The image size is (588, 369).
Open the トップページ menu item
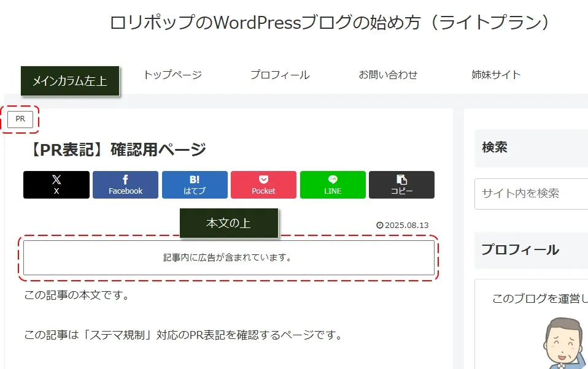[172, 75]
